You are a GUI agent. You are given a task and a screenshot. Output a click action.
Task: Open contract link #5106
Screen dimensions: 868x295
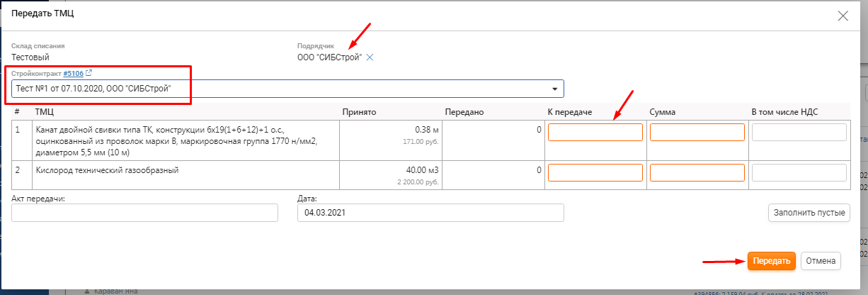coord(73,73)
